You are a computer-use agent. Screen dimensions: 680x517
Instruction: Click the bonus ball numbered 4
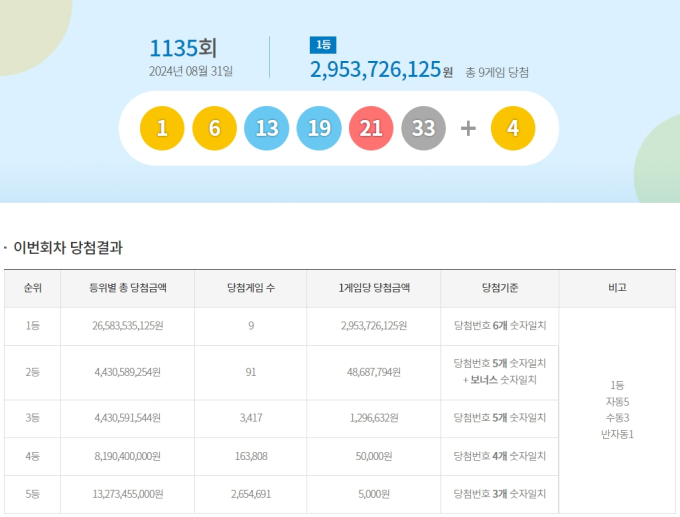[513, 128]
